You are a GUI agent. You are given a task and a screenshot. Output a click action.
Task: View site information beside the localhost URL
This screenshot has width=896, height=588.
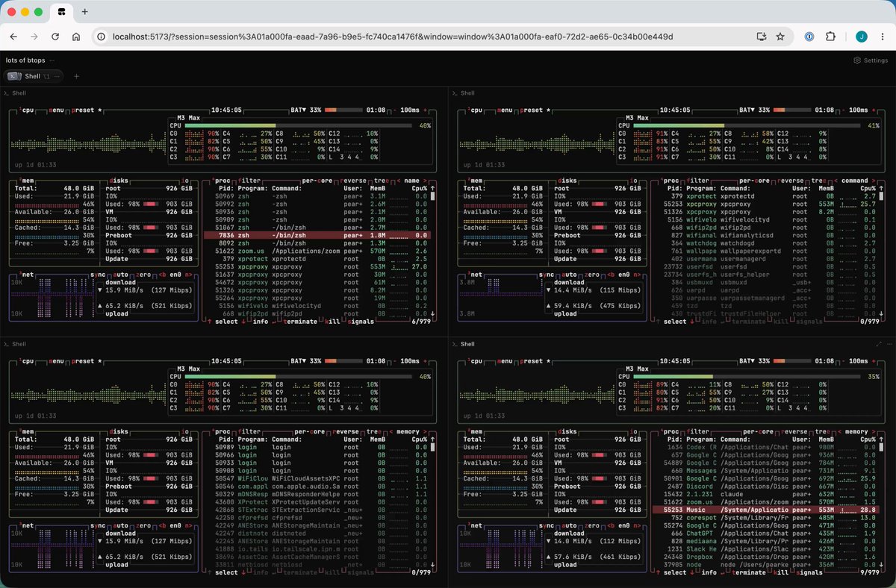pos(102,36)
